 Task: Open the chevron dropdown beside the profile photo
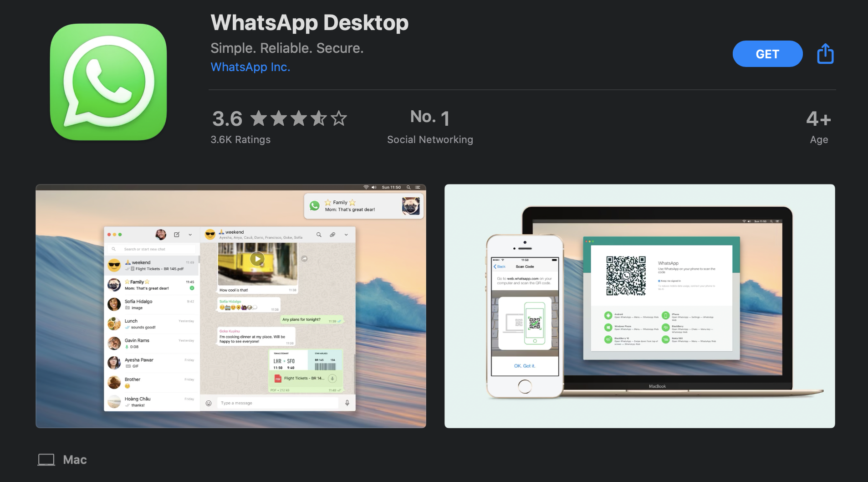190,235
